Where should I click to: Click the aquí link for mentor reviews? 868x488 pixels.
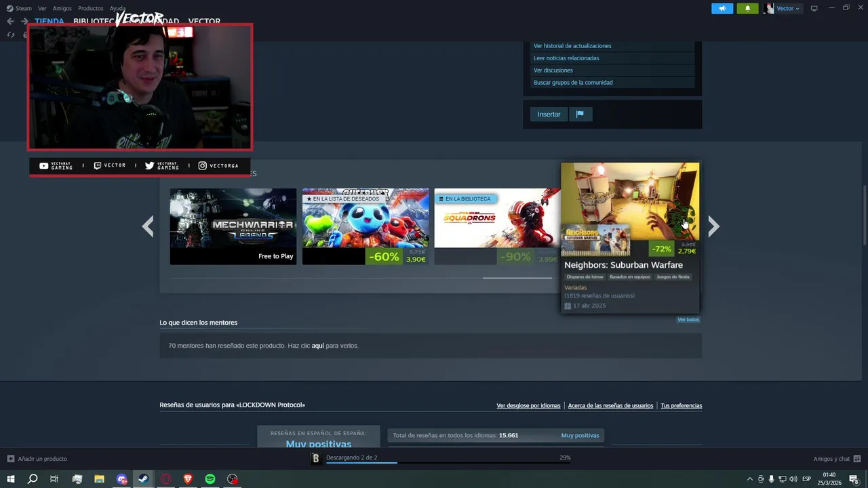tap(317, 346)
